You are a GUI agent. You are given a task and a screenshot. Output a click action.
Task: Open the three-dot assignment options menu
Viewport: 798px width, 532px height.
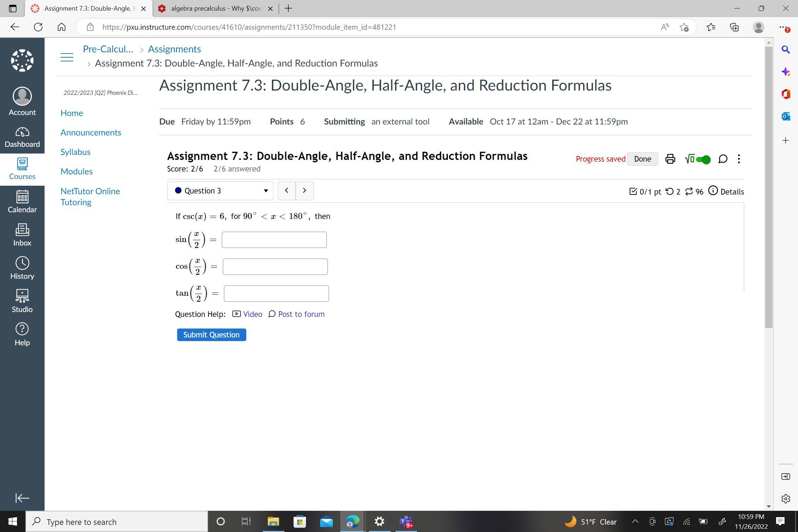[x=739, y=159]
